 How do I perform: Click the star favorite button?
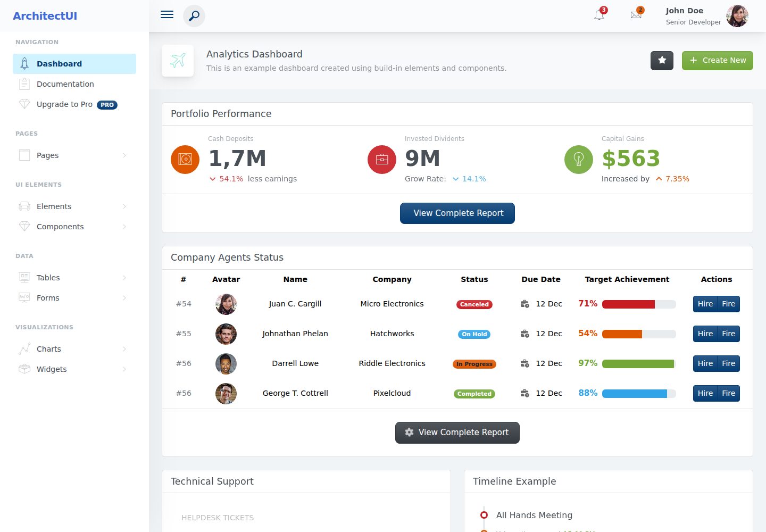click(x=662, y=60)
